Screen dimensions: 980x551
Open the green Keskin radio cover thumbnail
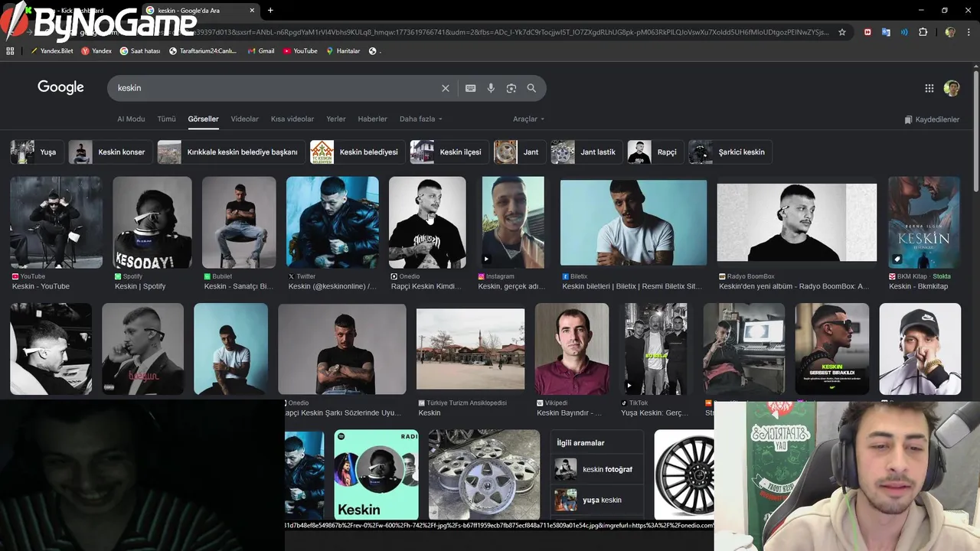[x=377, y=474]
